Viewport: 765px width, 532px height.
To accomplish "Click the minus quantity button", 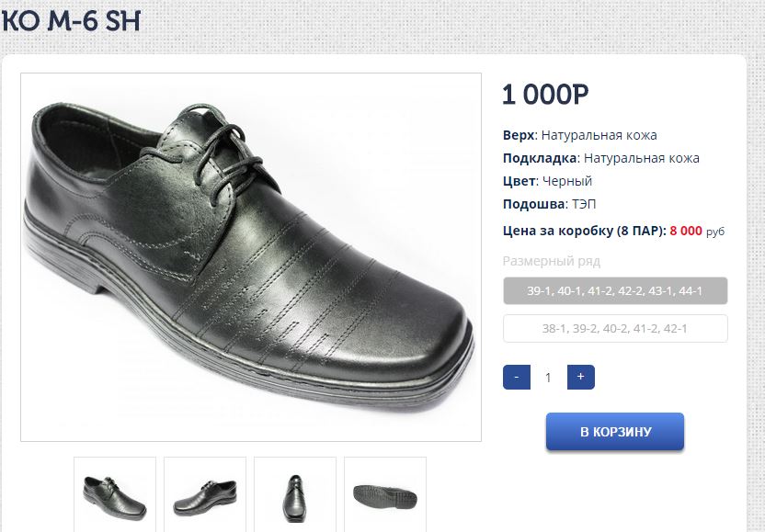I will [x=517, y=377].
